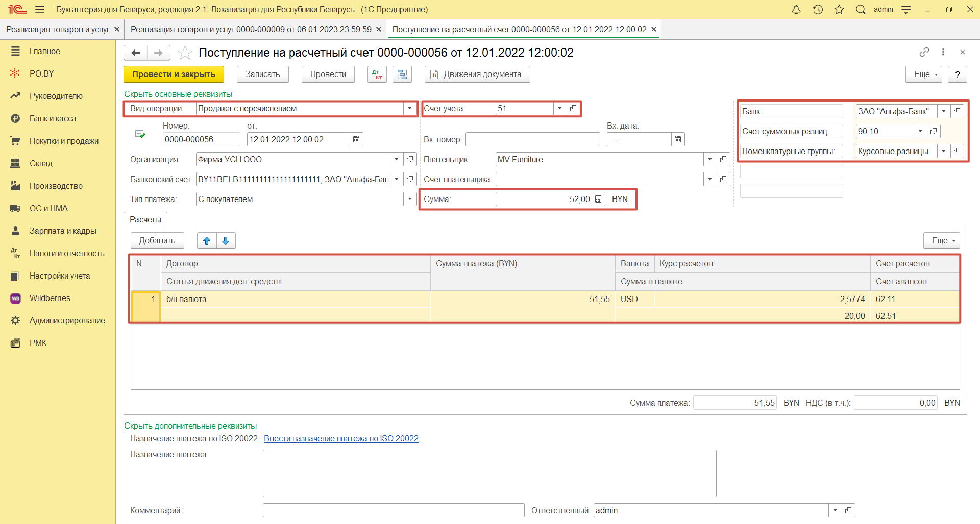
Task: Click the document structure icon button
Action: pos(402,74)
